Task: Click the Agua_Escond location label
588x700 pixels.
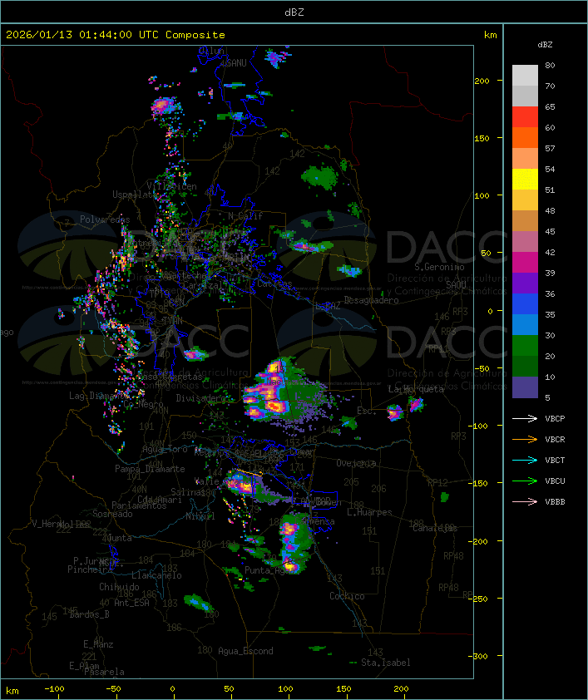Action: (x=245, y=651)
